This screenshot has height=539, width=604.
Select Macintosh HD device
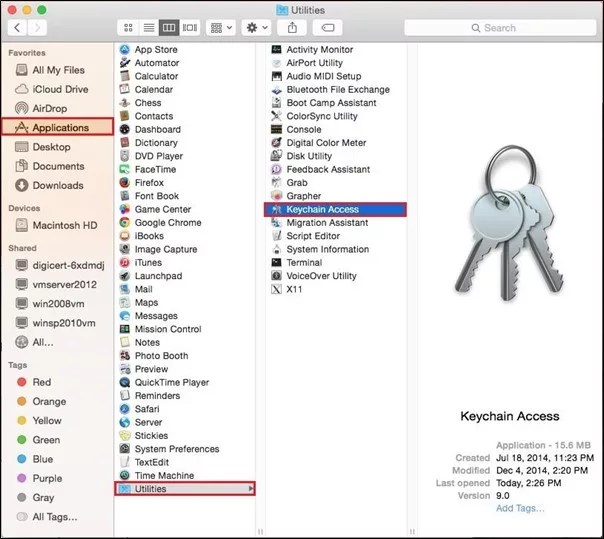(x=56, y=225)
